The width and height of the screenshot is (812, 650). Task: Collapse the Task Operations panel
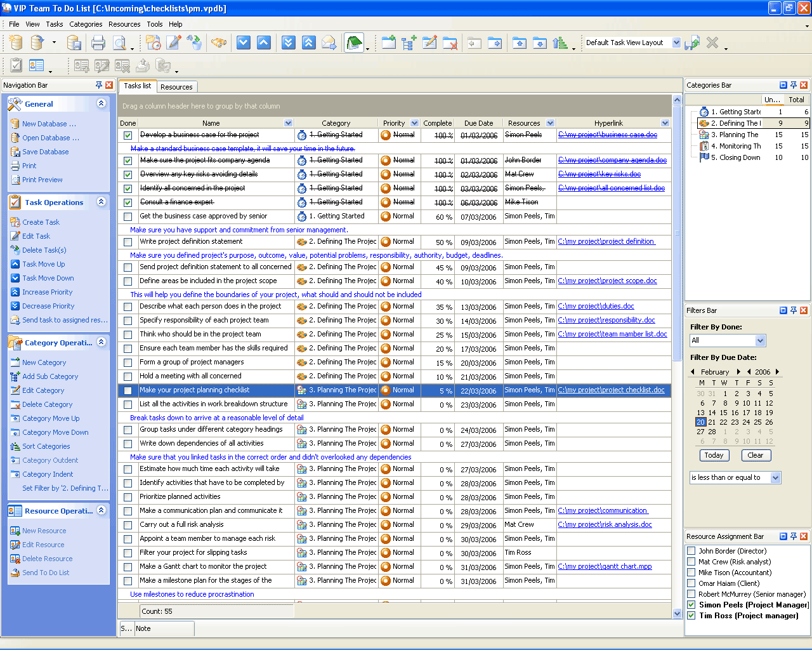coord(101,202)
